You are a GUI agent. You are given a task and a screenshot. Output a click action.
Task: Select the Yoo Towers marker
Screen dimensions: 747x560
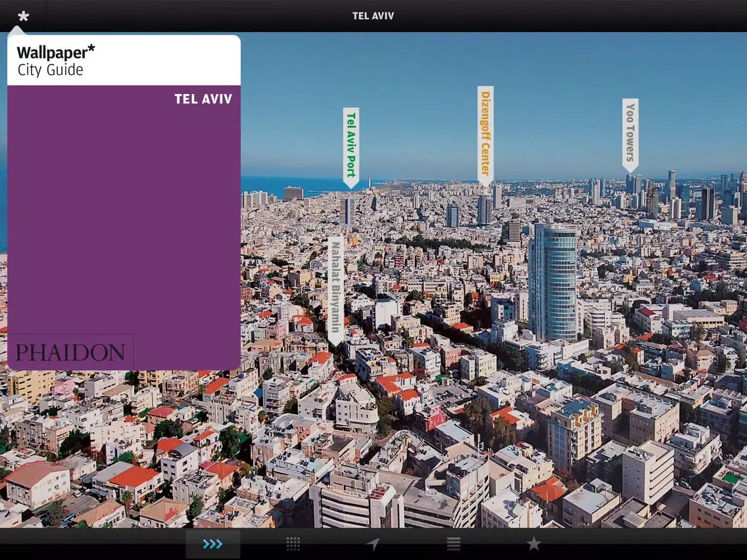tap(630, 135)
